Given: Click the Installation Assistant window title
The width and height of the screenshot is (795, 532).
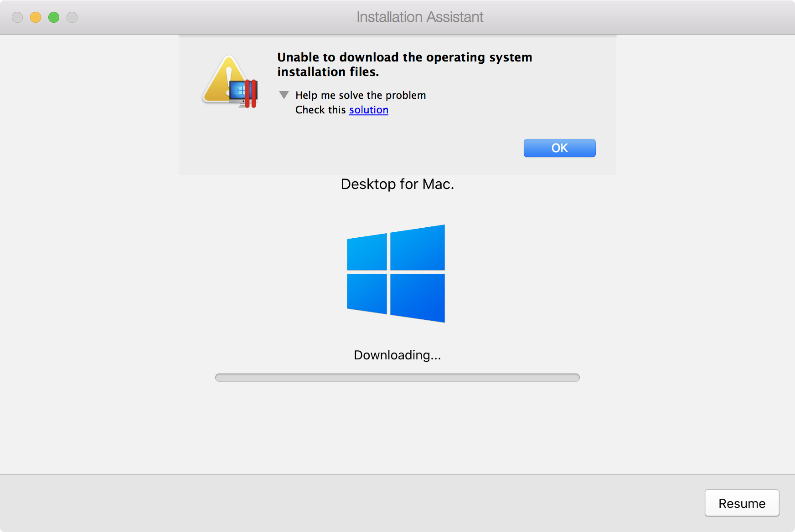Looking at the screenshot, I should point(420,17).
